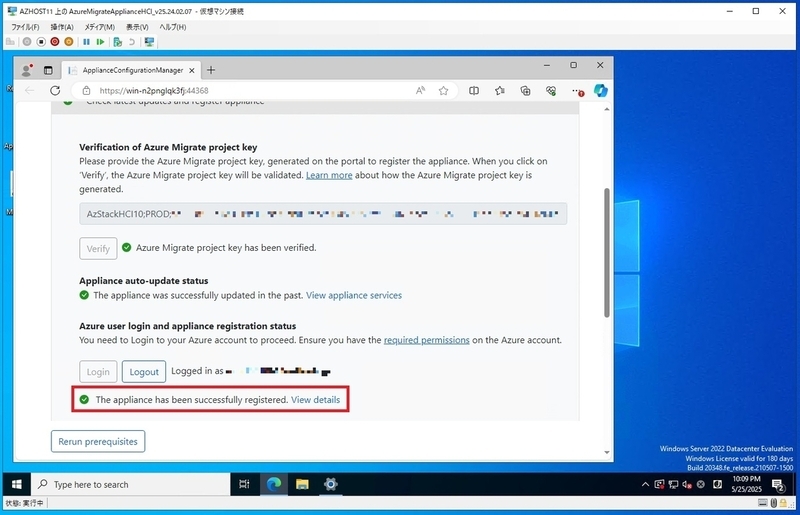The image size is (800, 515).
Task: Click the Verify button
Action: coord(98,249)
